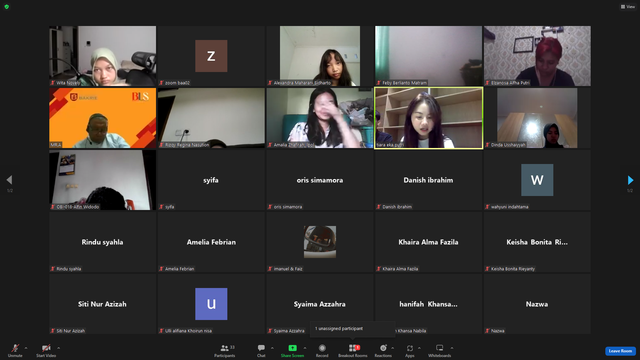
Task: Select the Syaima Azzahra participant tile
Action: (x=320, y=304)
